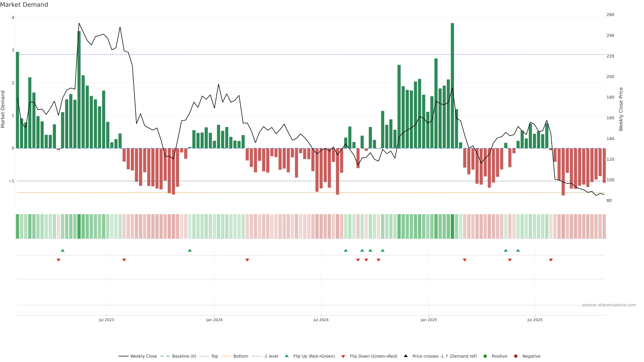Click red triangle icon in Flip Down legend
Image resolution: width=644 pixels, height=362 pixels.
pos(343,356)
